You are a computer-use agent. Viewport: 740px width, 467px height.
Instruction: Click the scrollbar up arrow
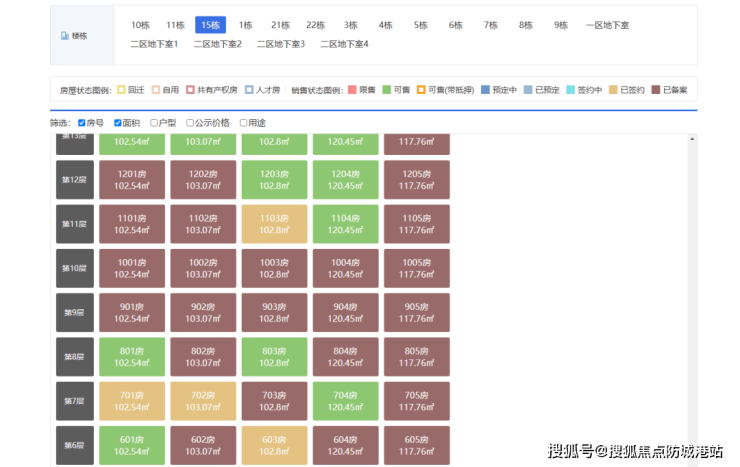(692, 139)
